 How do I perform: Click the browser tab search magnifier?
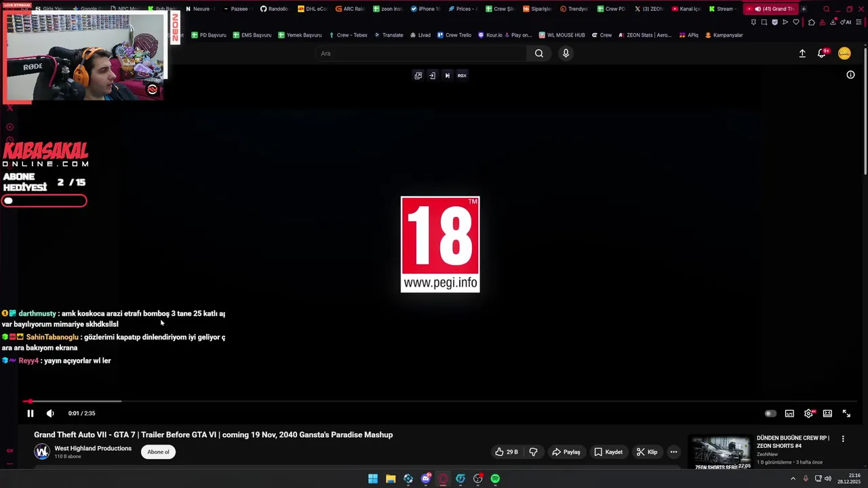pyautogui.click(x=826, y=9)
